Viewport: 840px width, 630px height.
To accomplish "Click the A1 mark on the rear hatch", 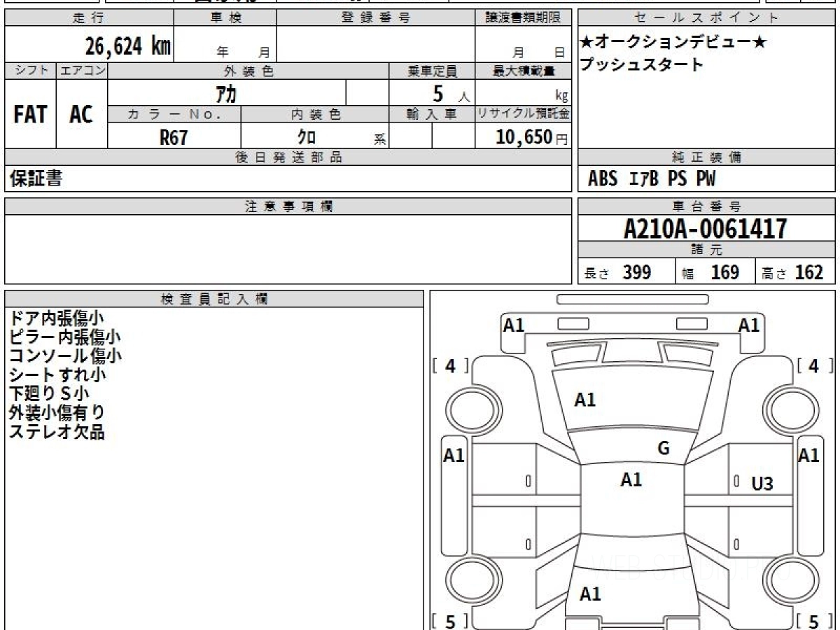I will point(590,594).
